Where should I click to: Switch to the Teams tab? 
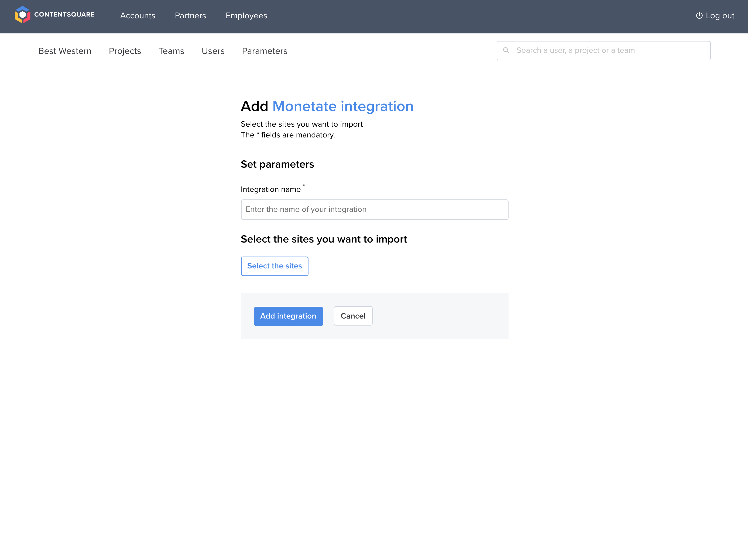click(171, 51)
